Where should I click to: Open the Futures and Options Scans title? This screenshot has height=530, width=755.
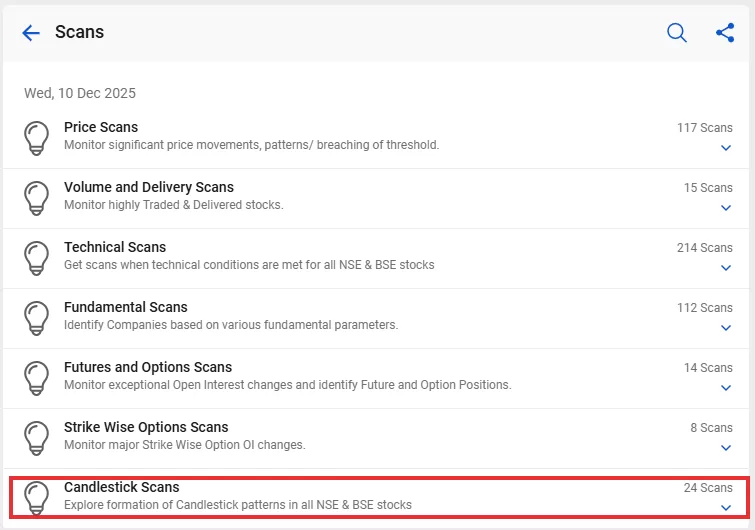click(x=148, y=367)
